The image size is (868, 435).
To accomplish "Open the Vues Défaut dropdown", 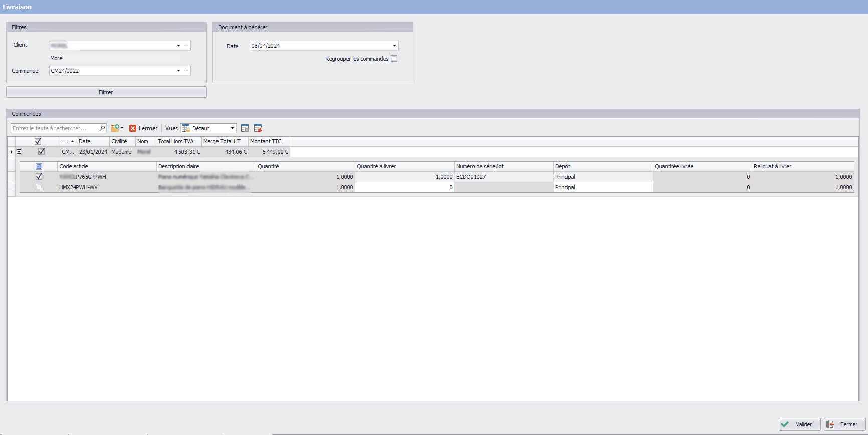I will 232,128.
